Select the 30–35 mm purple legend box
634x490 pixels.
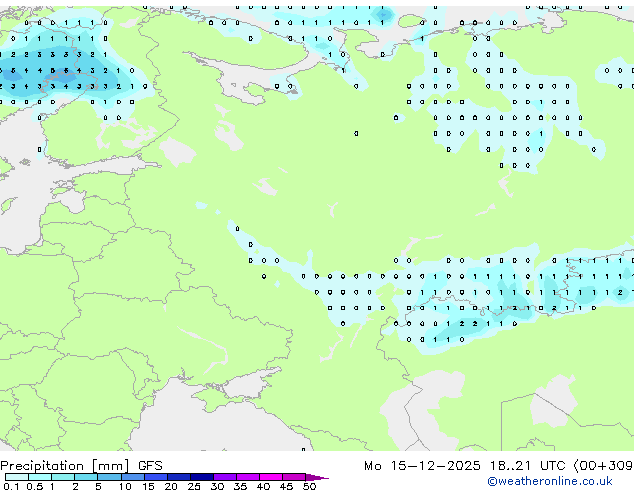225,477
